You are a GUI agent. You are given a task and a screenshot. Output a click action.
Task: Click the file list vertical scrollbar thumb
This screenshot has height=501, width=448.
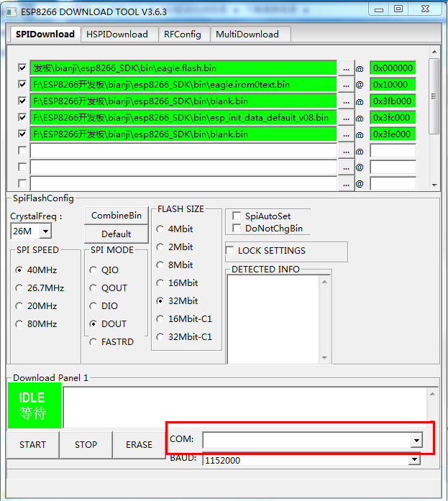(434, 96)
